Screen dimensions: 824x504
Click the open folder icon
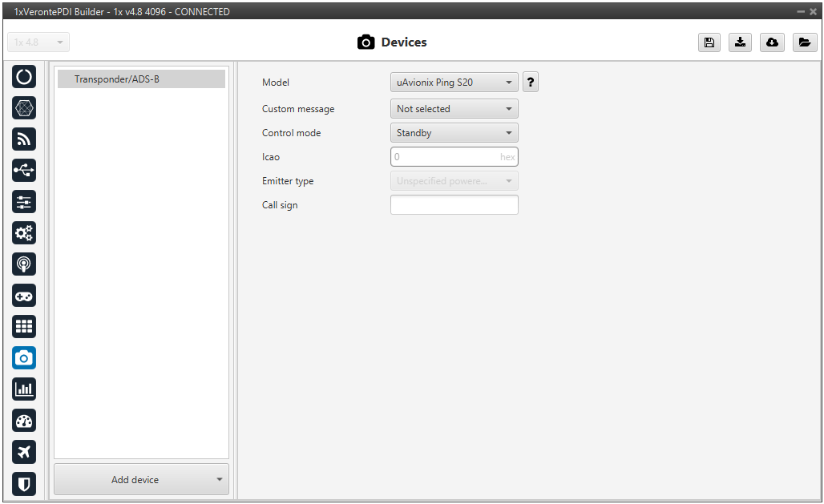coord(805,43)
